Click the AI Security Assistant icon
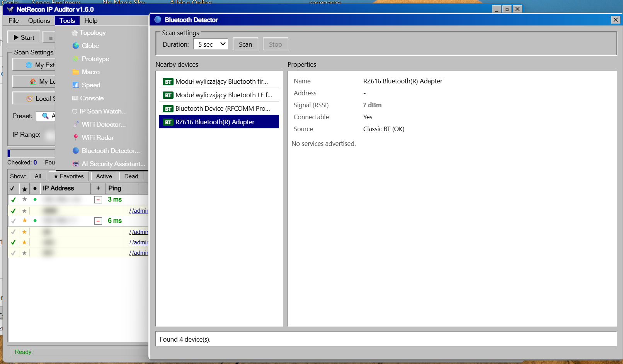The image size is (623, 364). click(76, 164)
